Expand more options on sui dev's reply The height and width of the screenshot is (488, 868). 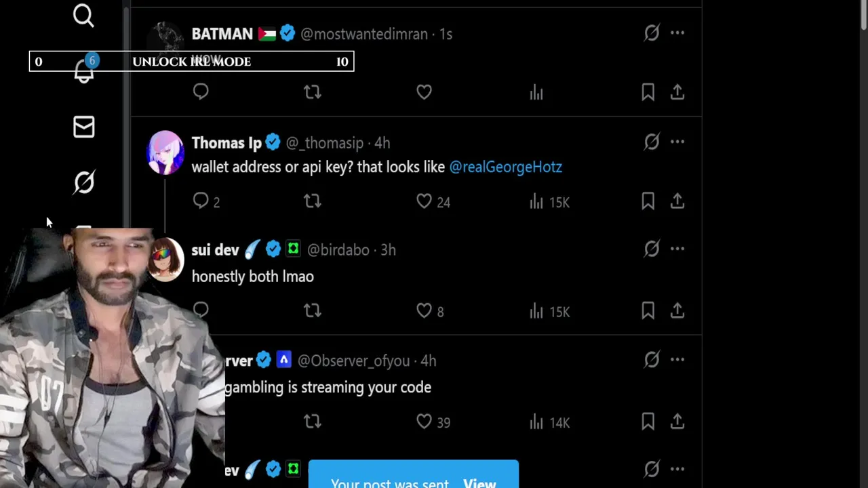point(677,249)
